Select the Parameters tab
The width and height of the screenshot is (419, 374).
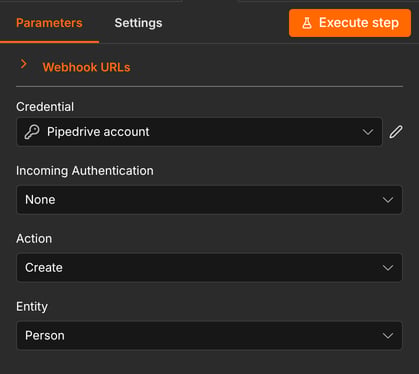point(49,23)
